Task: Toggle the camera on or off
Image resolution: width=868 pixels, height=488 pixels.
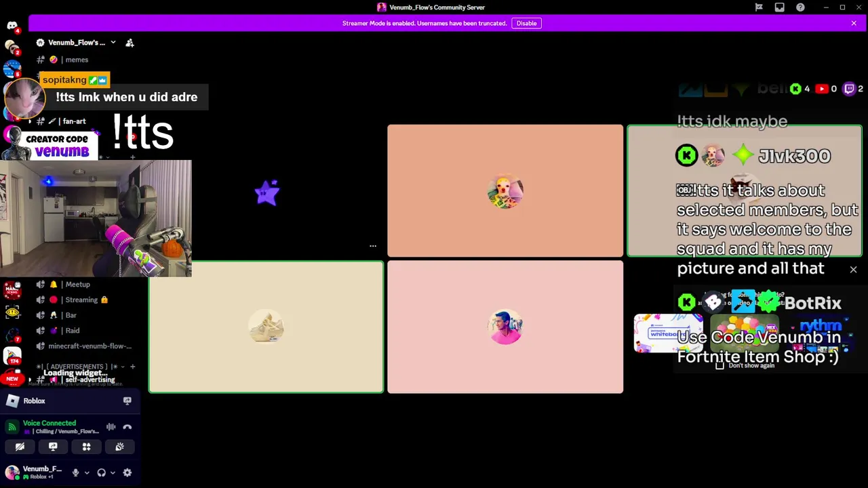Action: pyautogui.click(x=20, y=447)
